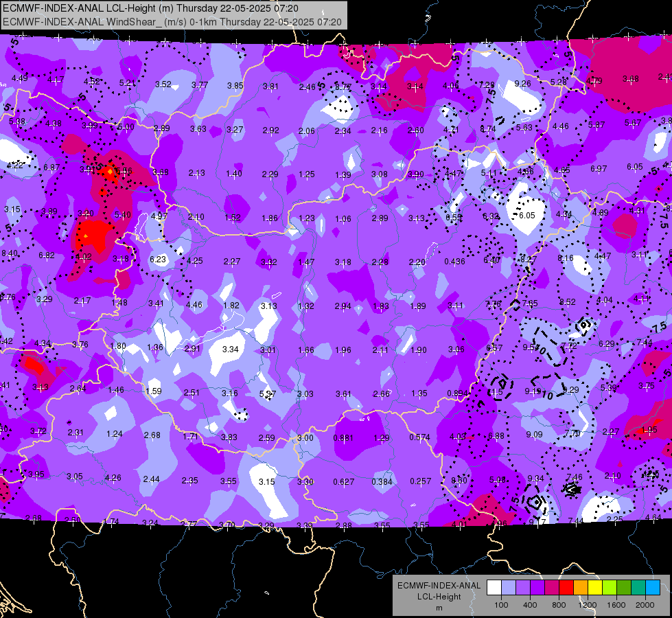Image resolution: width=672 pixels, height=618 pixels.
Task: Click the wind shear value '2.94'
Action: [x=343, y=306]
